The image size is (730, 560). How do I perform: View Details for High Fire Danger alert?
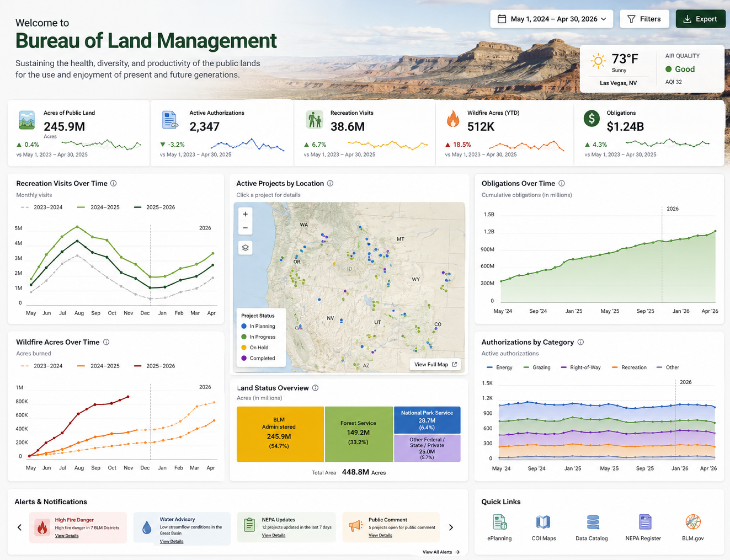pos(67,536)
